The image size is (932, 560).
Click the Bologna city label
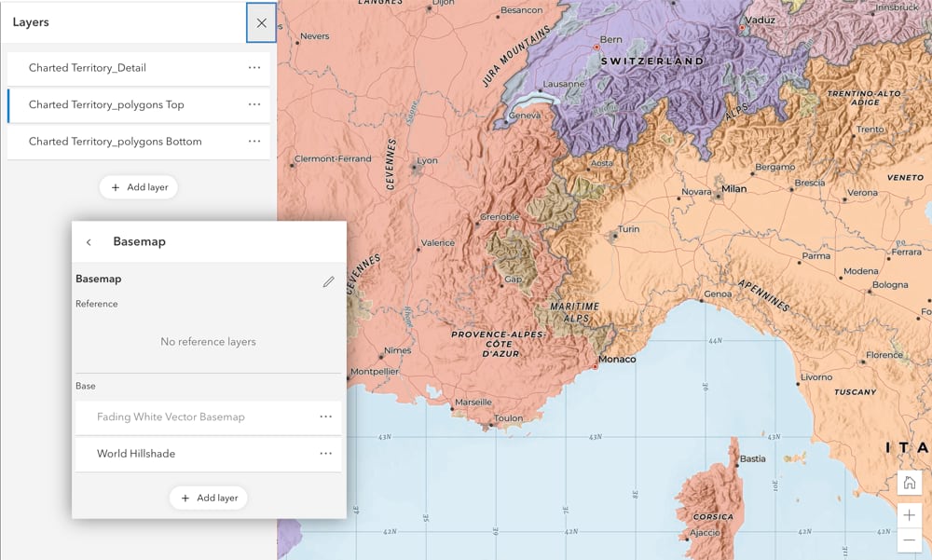tap(890, 285)
